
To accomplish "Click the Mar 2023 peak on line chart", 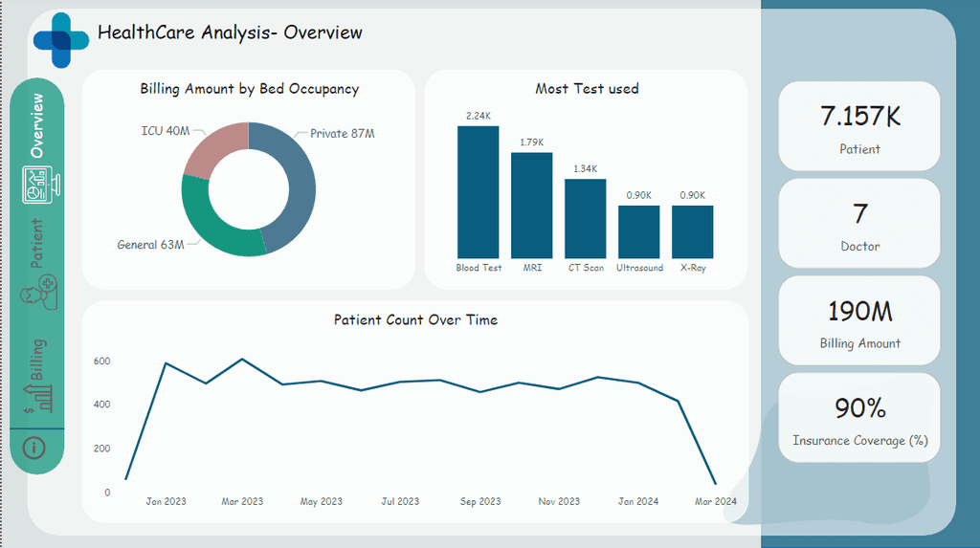I will pos(242,360).
